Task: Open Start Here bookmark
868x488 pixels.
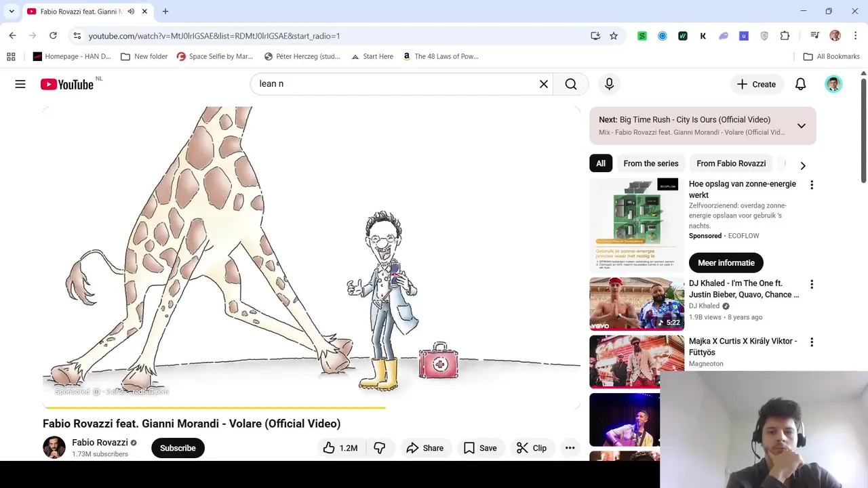Action: point(372,56)
